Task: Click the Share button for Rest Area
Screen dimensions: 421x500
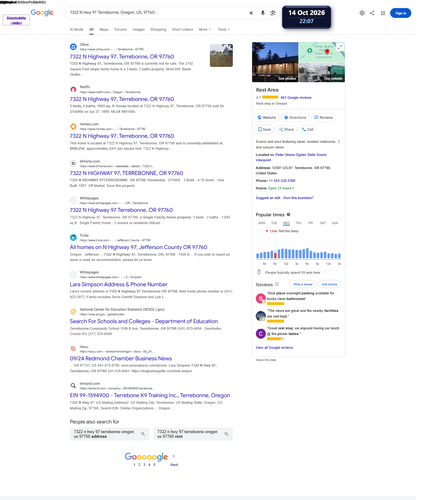Action: coord(286,129)
